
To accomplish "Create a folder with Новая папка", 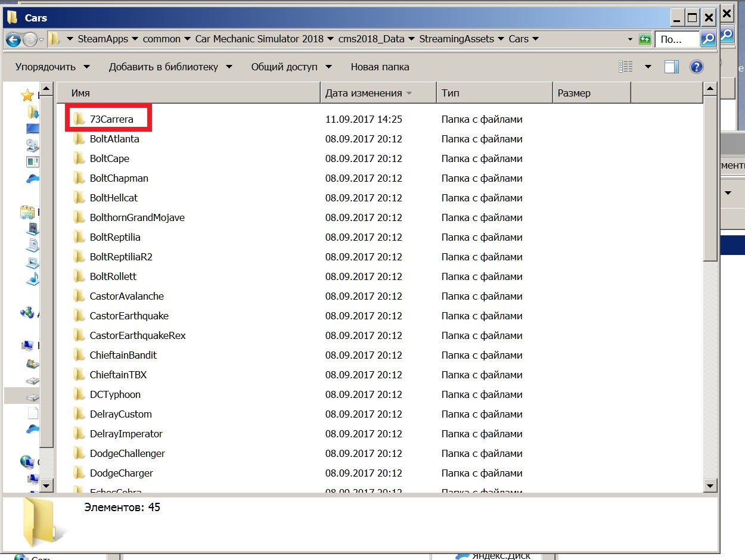I will 380,67.
